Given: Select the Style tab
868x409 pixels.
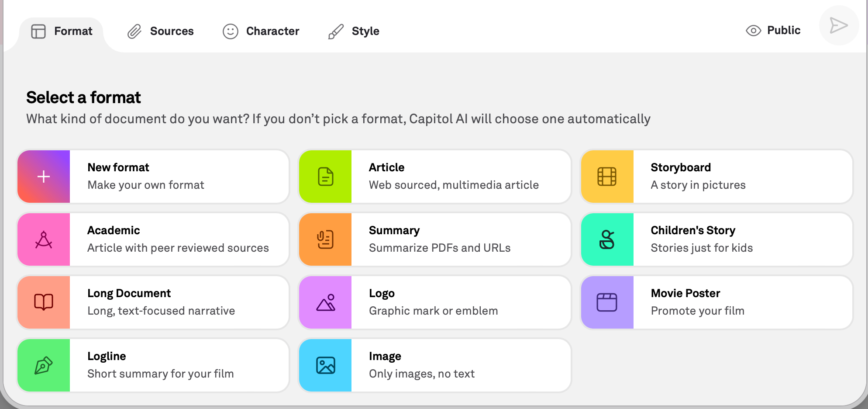Looking at the screenshot, I should (x=354, y=31).
